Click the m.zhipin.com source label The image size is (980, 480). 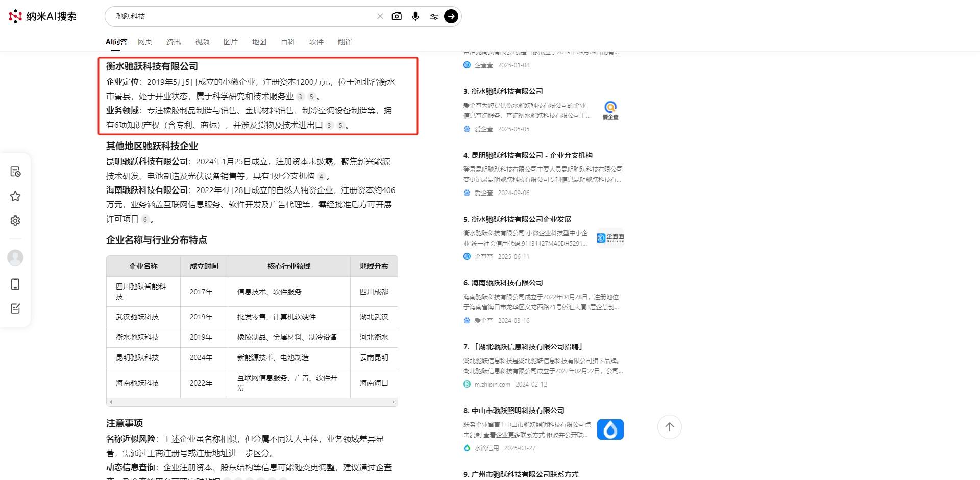coord(493,385)
